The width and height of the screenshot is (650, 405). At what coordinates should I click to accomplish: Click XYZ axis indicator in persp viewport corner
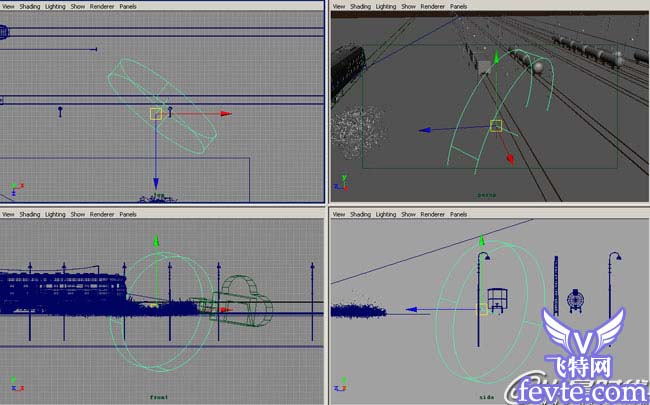341,183
